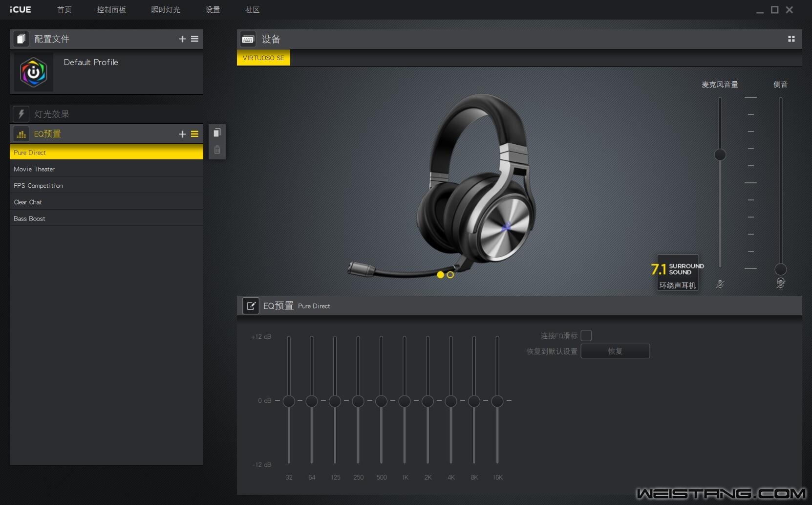Select the hollow yellow lighting zone dot
This screenshot has height=505, width=812.
[x=450, y=275]
